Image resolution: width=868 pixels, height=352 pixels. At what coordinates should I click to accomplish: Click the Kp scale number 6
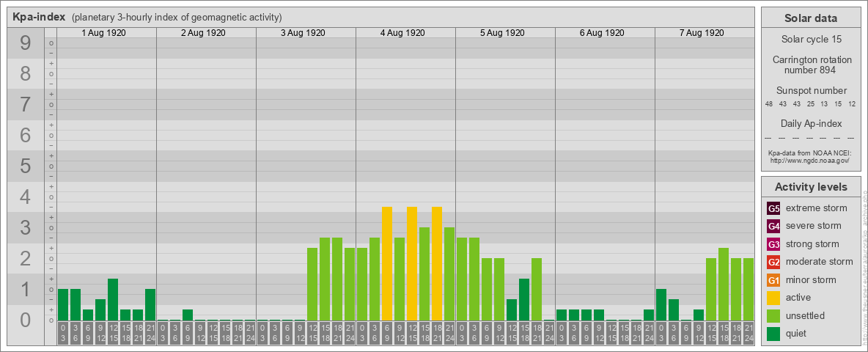click(x=25, y=135)
